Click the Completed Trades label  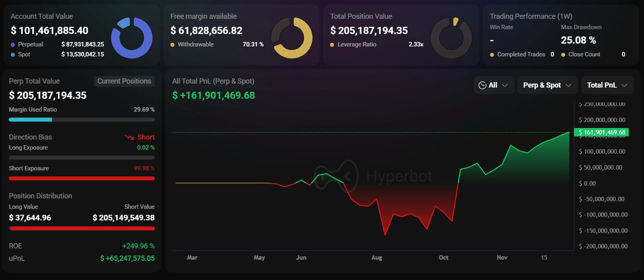pyautogui.click(x=521, y=54)
